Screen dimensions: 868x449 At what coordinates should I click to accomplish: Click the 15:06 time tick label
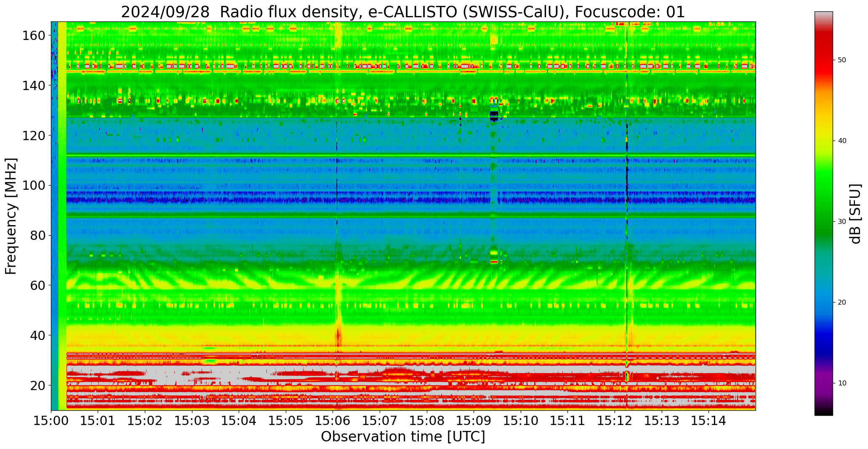click(x=333, y=420)
